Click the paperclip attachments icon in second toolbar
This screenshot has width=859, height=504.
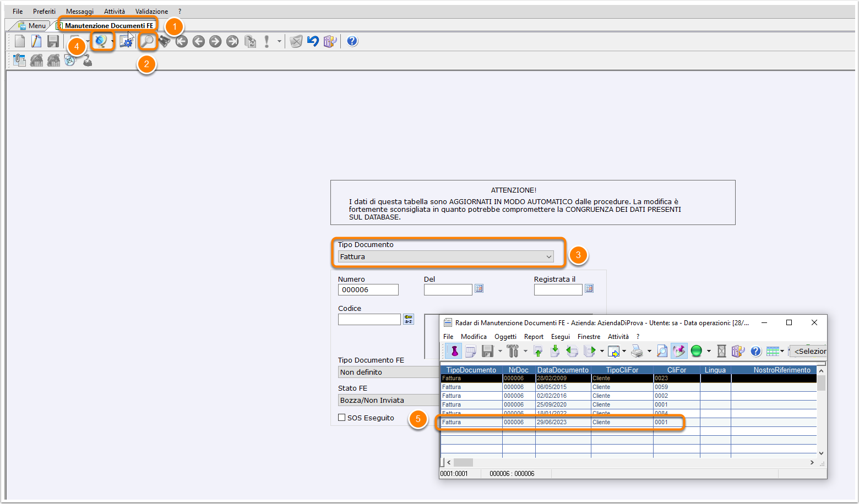pyautogui.click(x=20, y=61)
